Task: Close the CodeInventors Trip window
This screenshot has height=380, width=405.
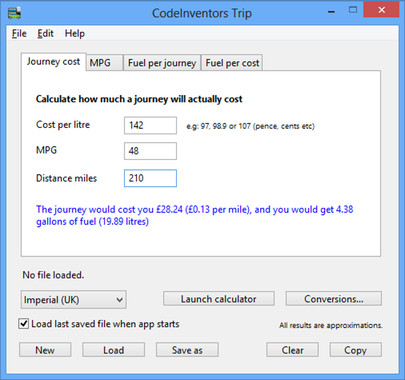Action: [x=381, y=10]
